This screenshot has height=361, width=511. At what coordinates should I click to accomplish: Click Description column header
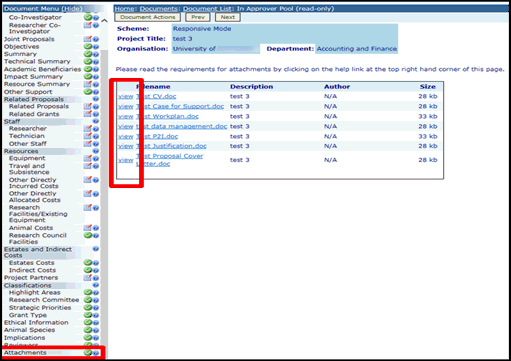pos(251,87)
